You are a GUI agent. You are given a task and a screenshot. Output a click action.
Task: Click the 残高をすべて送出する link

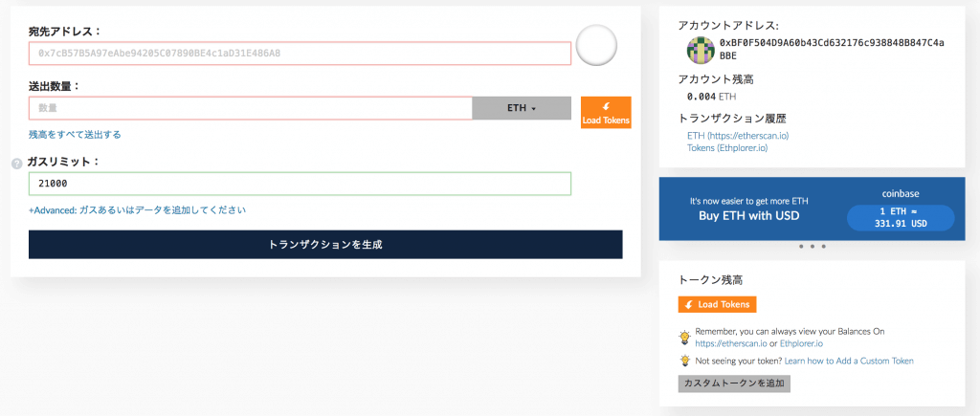(x=75, y=134)
